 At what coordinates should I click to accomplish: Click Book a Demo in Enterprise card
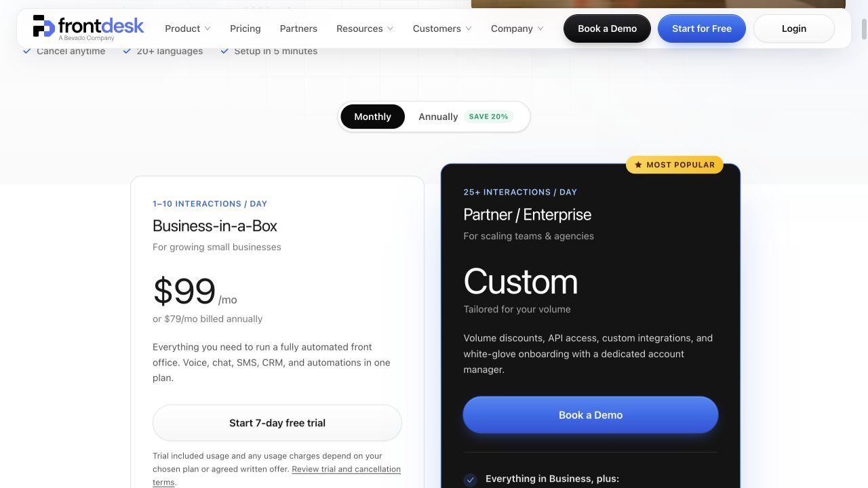(591, 415)
